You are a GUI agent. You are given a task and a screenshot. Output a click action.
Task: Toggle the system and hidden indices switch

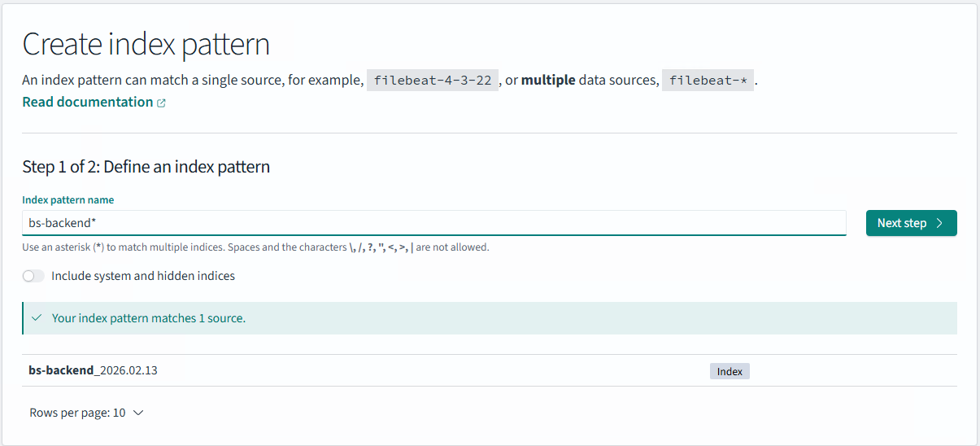tap(33, 276)
